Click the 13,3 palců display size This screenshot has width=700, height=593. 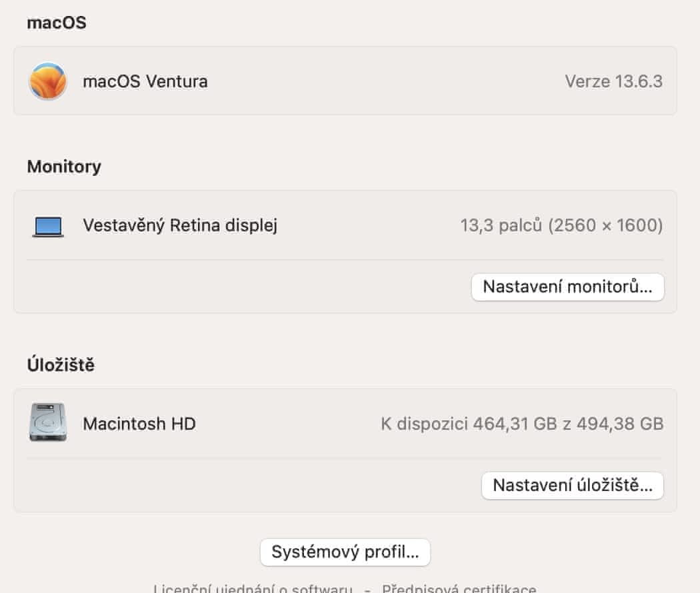point(501,225)
